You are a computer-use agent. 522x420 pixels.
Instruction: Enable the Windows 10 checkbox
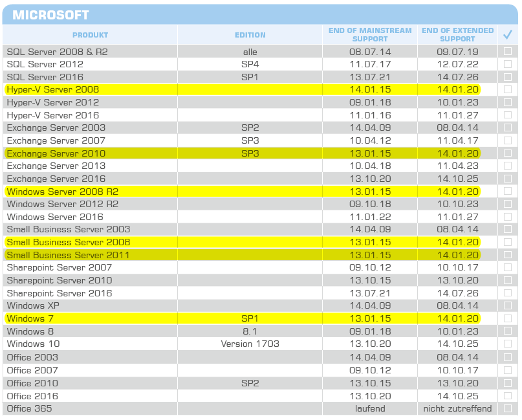click(508, 344)
